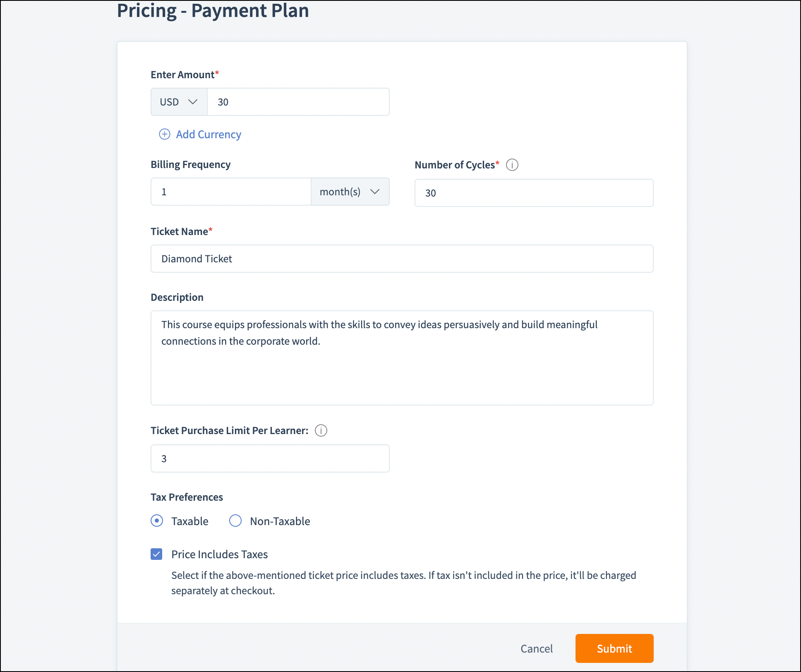The width and height of the screenshot is (801, 672).
Task: Click the Number of Cycles info icon
Action: (x=512, y=165)
